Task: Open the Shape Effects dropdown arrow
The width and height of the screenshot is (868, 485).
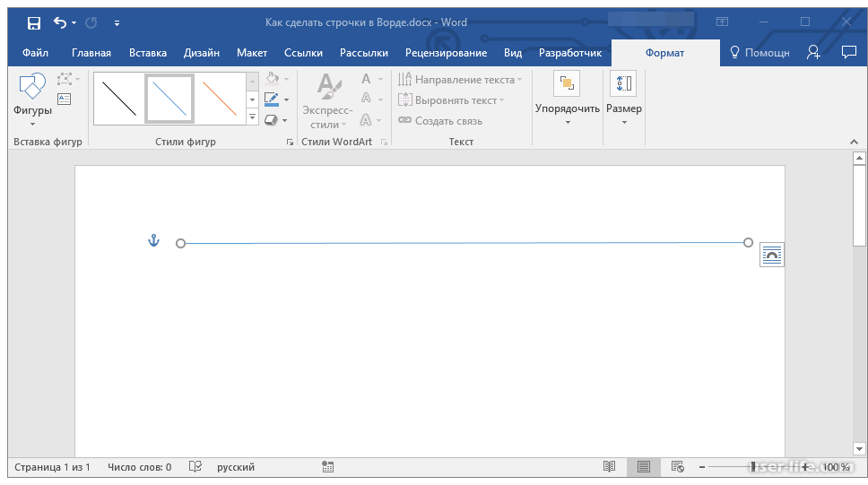Action: [284, 121]
